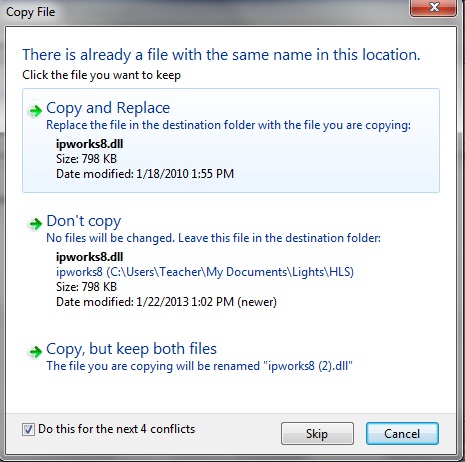The image size is (465, 462).
Task: Click ipworks8.dll filename under Don't copy
Action: tap(89, 257)
